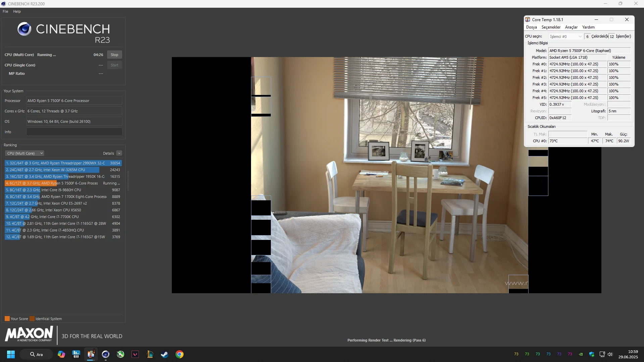This screenshot has height=362, width=644.
Task: Click the orange Your Score legend swatch
Action: click(7, 319)
